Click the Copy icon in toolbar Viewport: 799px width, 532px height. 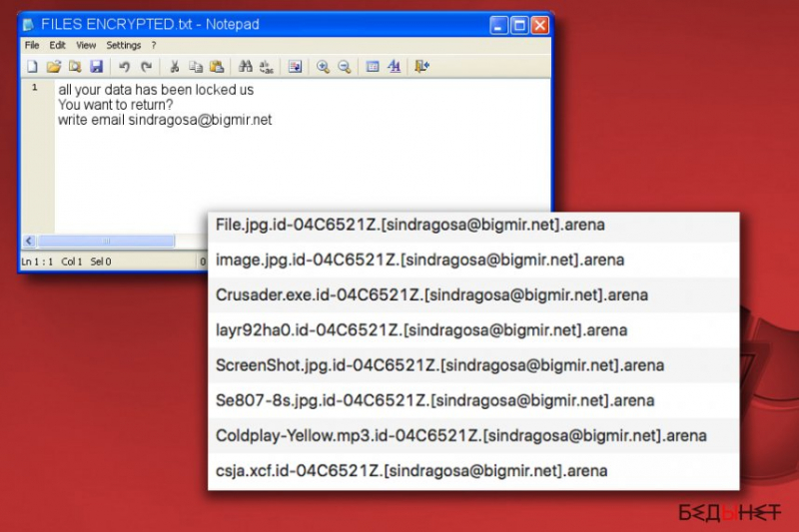pos(195,67)
